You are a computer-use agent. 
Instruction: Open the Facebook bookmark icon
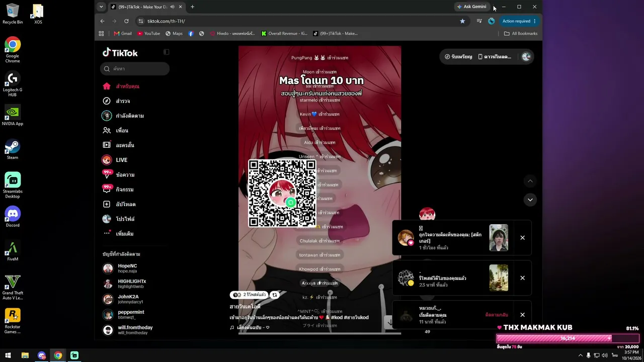pyautogui.click(x=191, y=33)
